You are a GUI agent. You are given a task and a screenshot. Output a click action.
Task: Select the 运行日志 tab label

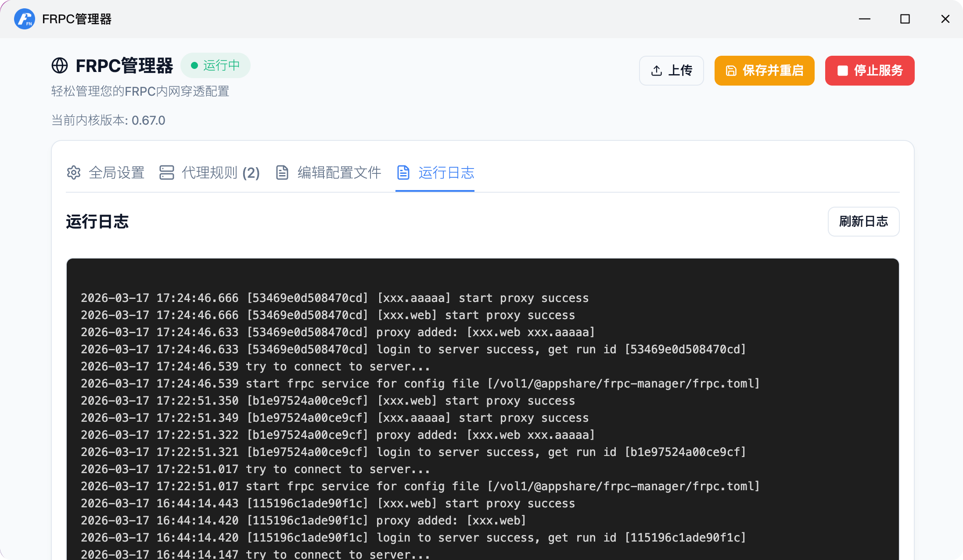(x=446, y=172)
